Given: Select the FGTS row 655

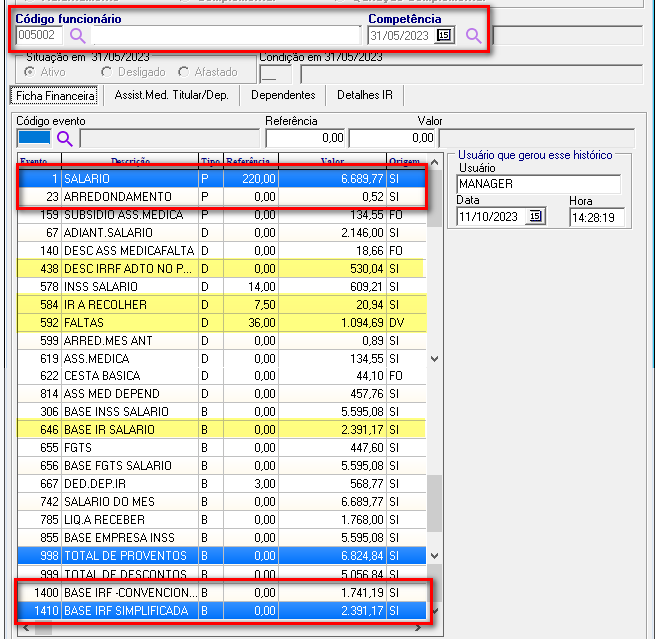Looking at the screenshot, I should click(221, 447).
